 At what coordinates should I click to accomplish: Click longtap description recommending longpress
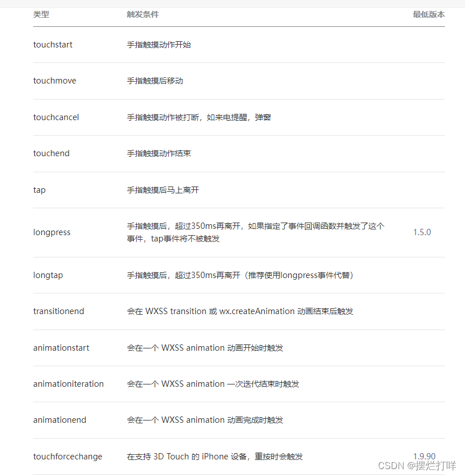pos(240,275)
